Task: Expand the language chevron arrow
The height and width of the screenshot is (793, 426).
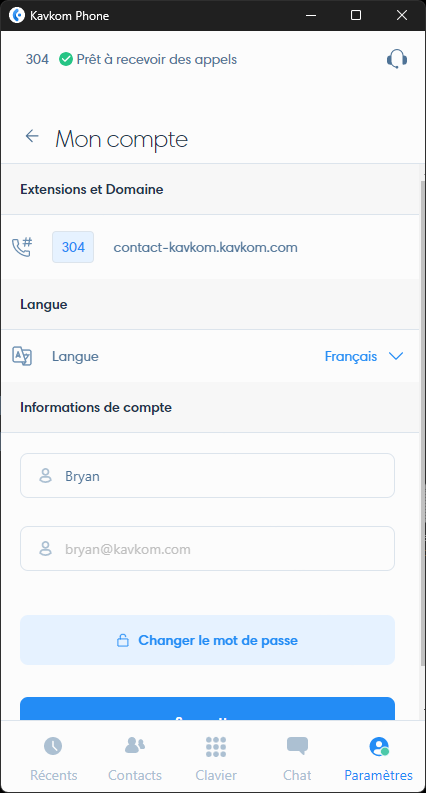Action: click(x=396, y=356)
